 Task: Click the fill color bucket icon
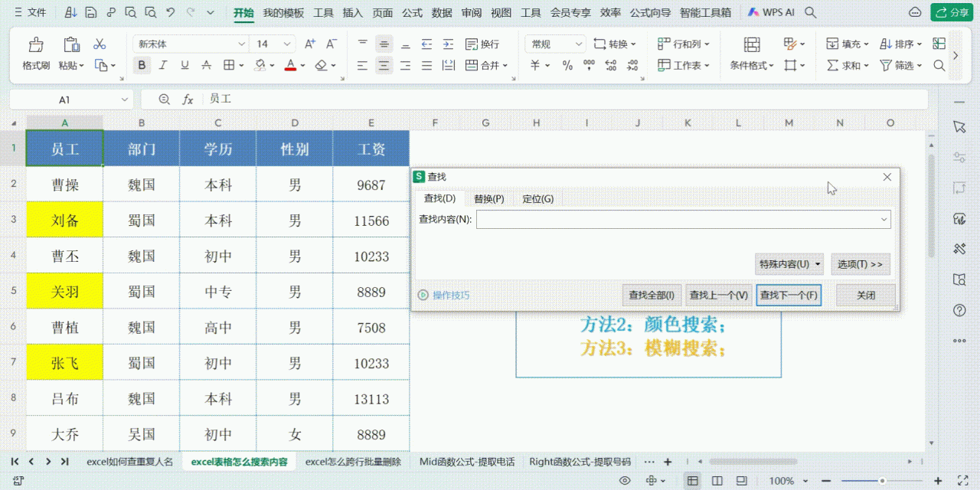tap(260, 66)
